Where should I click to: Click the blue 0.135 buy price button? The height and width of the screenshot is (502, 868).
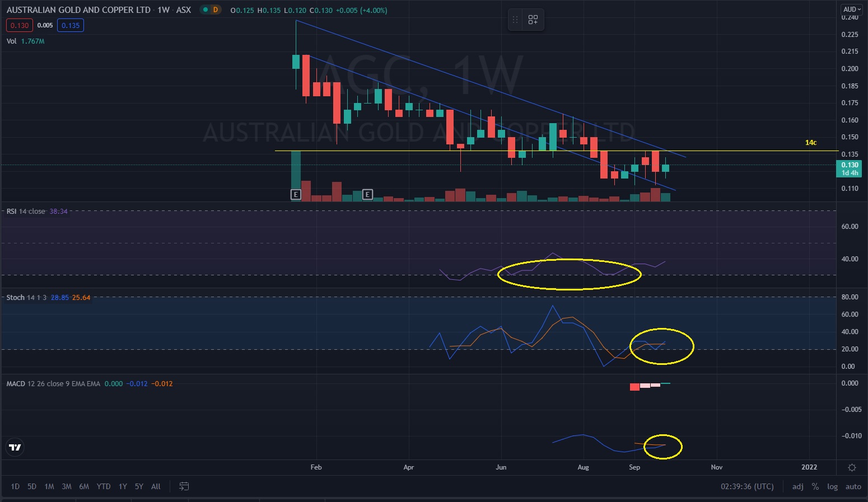(x=71, y=25)
